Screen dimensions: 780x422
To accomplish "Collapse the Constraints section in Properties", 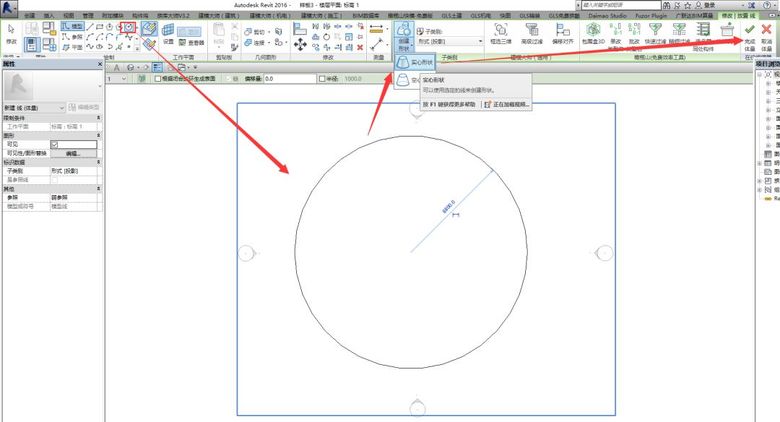I will click(x=96, y=119).
